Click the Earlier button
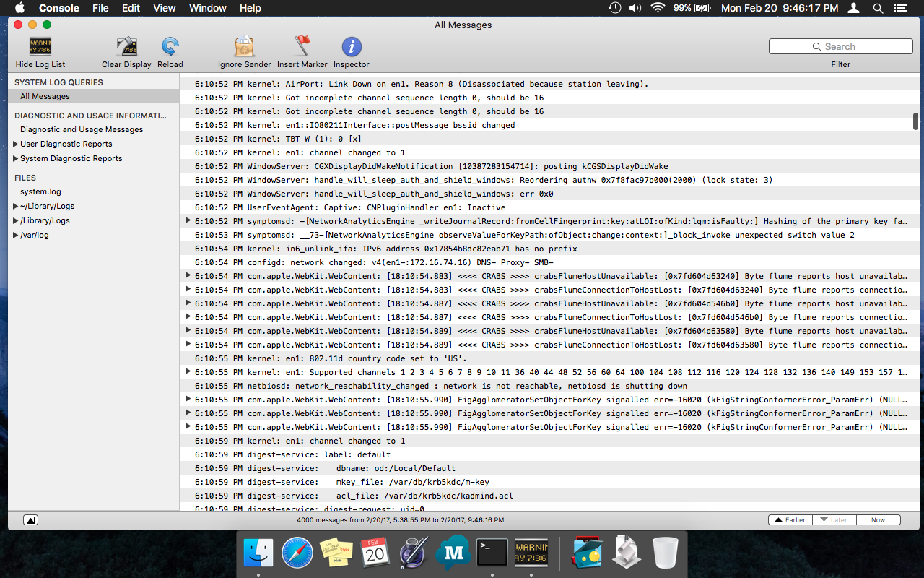 tap(790, 519)
